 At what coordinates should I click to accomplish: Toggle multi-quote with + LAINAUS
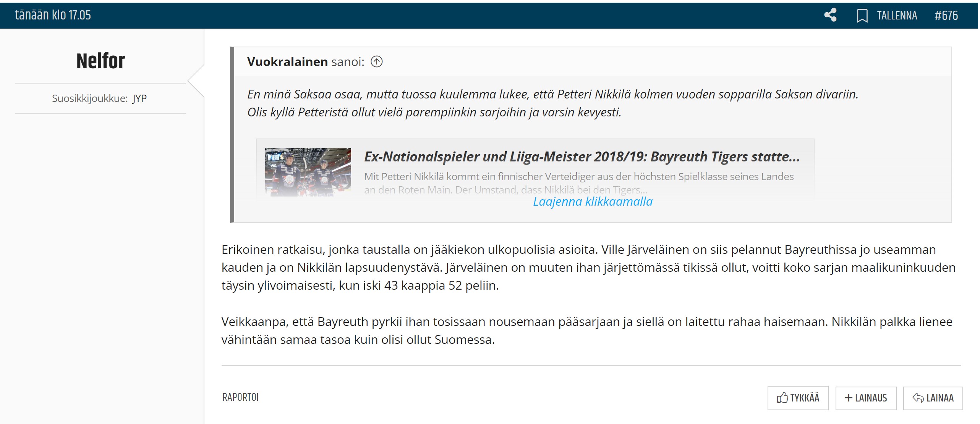865,398
